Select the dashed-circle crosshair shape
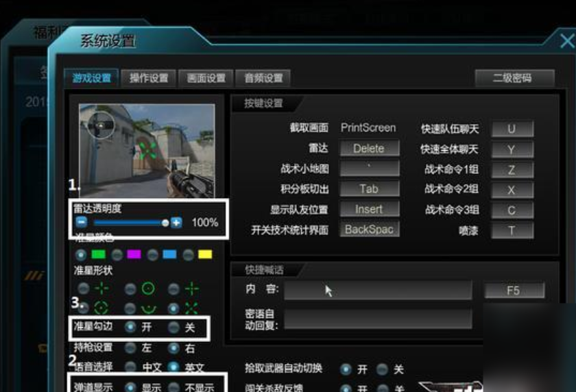The image size is (576, 392). (84, 308)
